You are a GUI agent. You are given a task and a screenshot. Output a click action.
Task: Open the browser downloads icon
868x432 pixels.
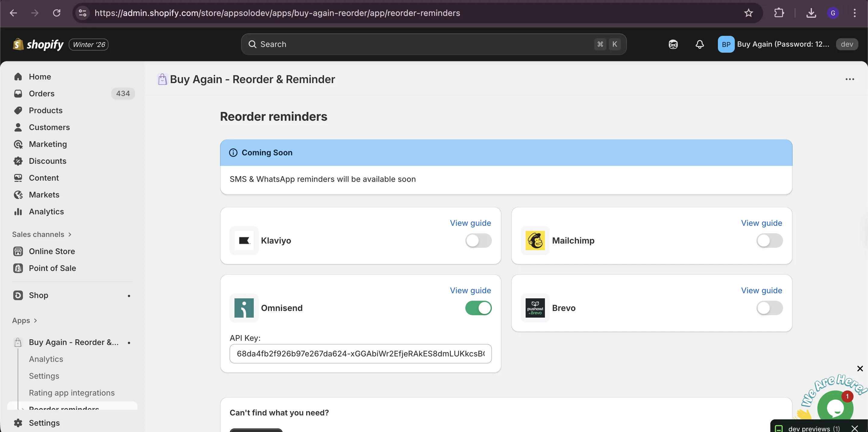tap(811, 13)
